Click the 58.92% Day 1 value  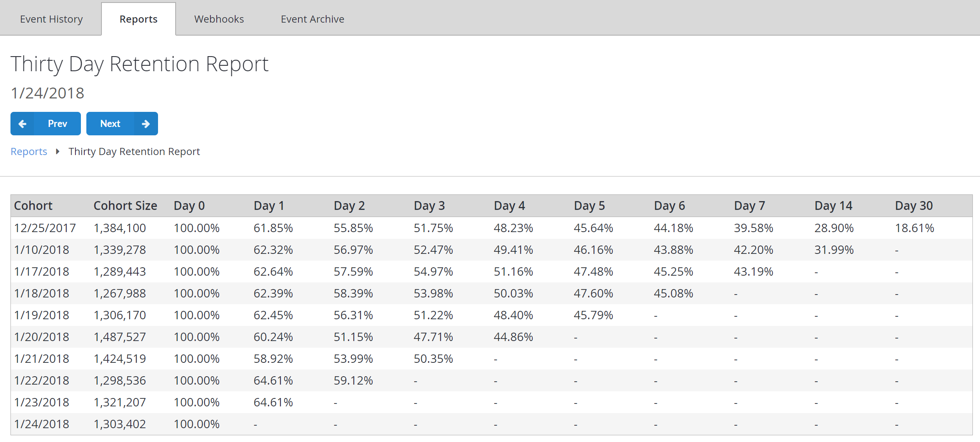pos(273,359)
